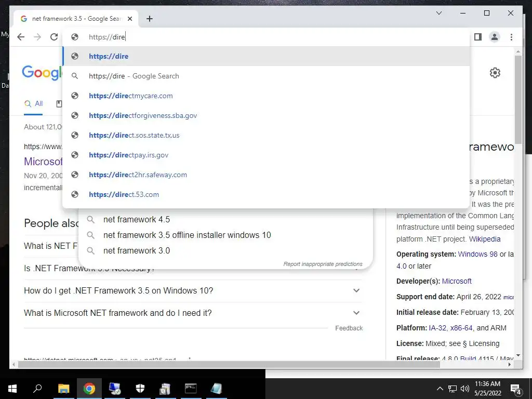532x399 pixels.
Task: Select the directmycare.com suggestion
Action: (x=267, y=96)
